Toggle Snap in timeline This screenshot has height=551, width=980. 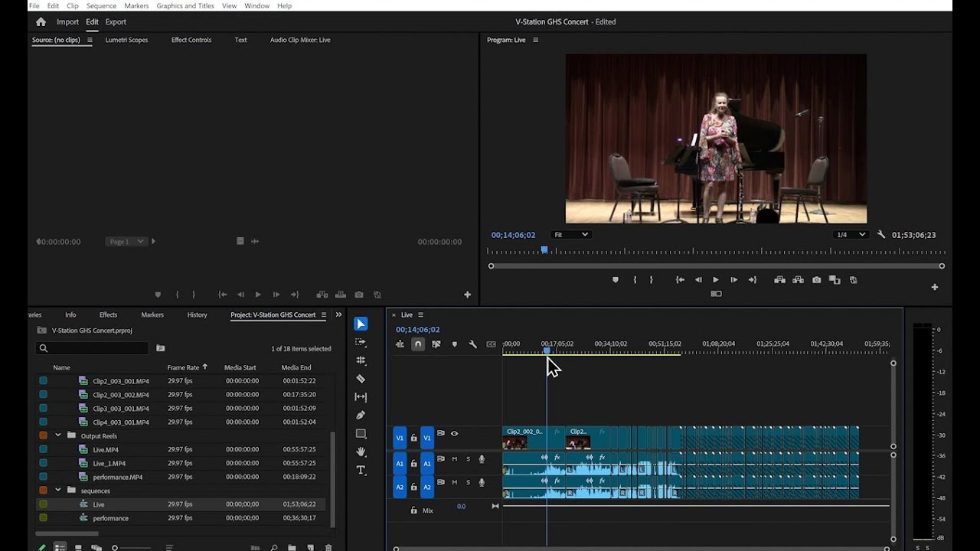pyautogui.click(x=418, y=344)
